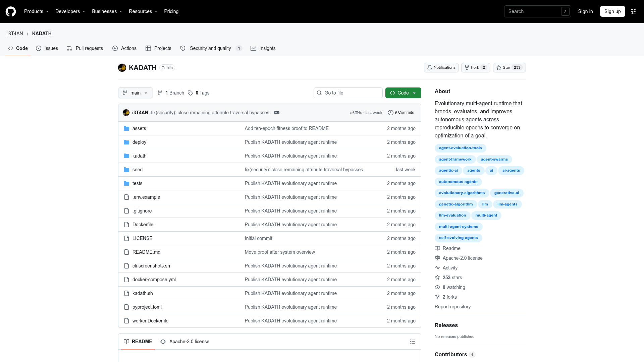Open the assets folder
Image resolution: width=644 pixels, height=362 pixels.
[x=139, y=128]
